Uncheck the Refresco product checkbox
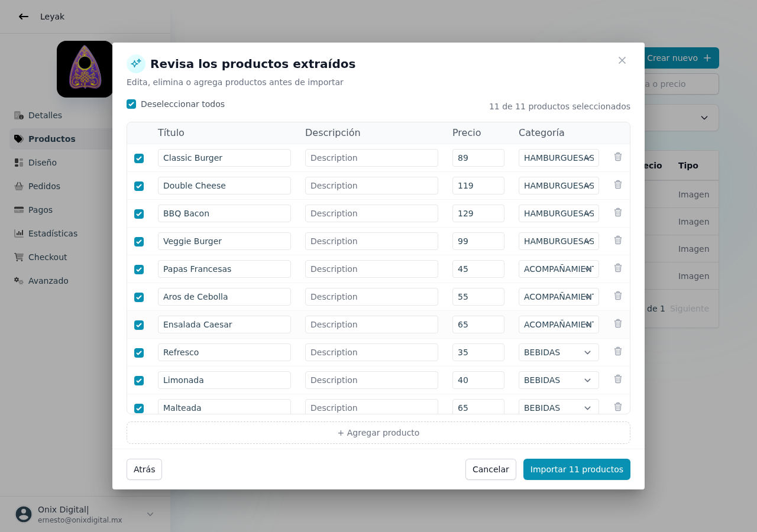This screenshot has height=532, width=757. 139,352
